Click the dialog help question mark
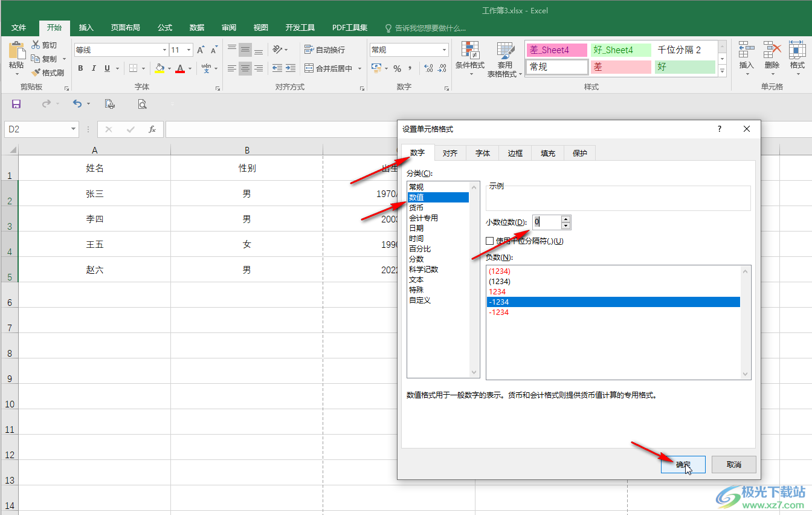 coord(720,129)
